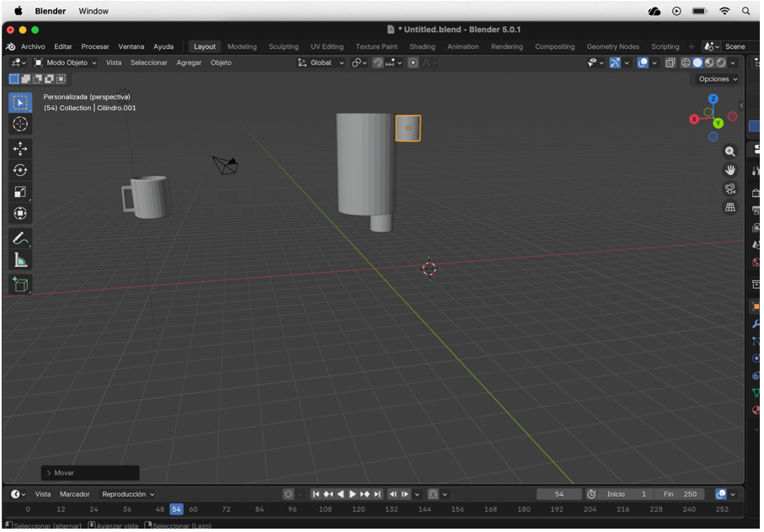The height and width of the screenshot is (532, 764).
Task: Toggle proportional editing button
Action: 413,62
